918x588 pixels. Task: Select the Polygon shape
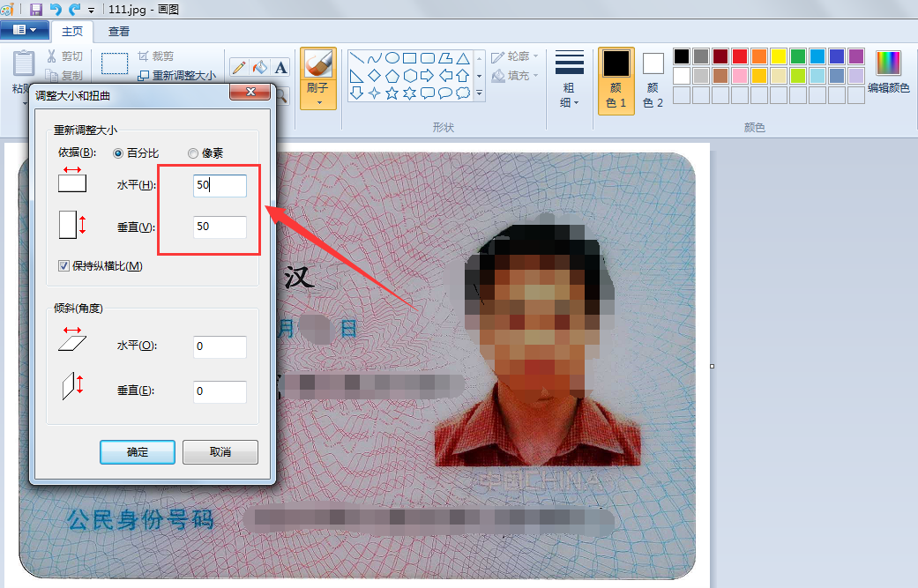[x=445, y=58]
